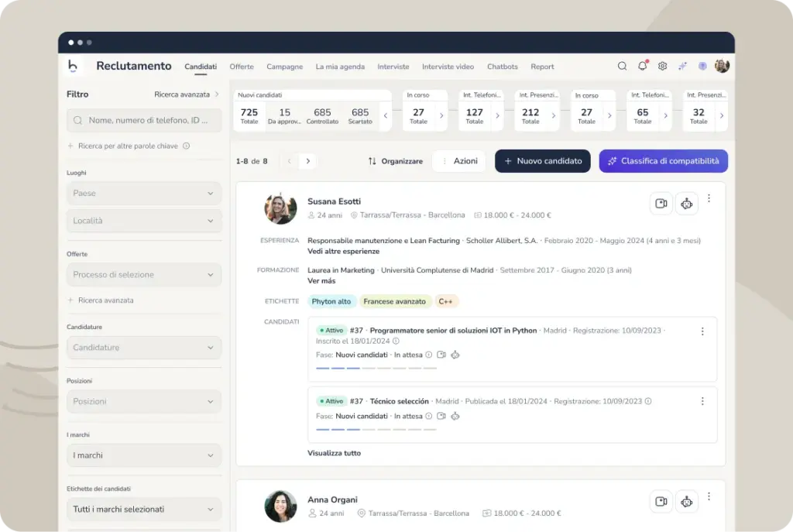Open the Posizioni dropdown
The height and width of the screenshot is (532, 793).
point(144,402)
